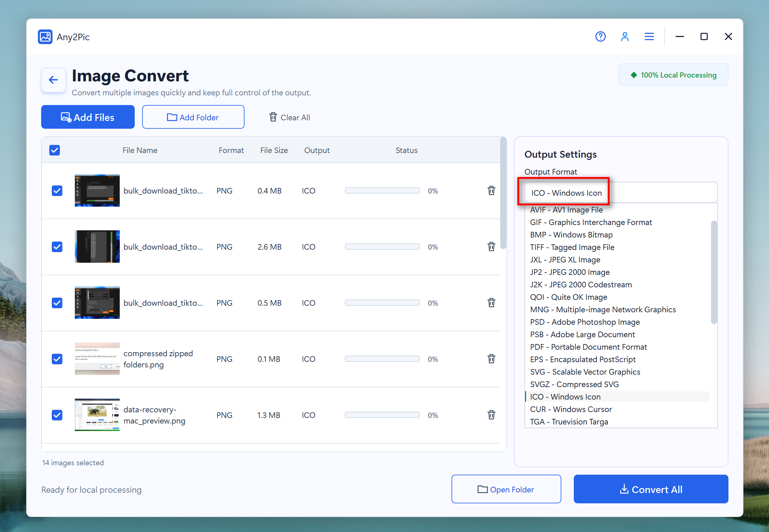Go back with the arrow button
Image resolution: width=769 pixels, height=532 pixels.
coord(53,80)
